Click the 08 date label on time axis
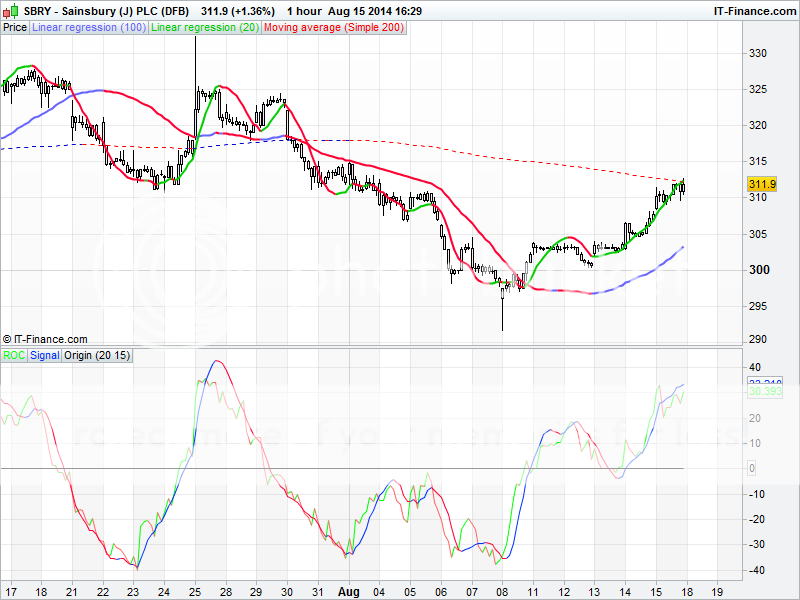800x600 pixels. point(502,592)
